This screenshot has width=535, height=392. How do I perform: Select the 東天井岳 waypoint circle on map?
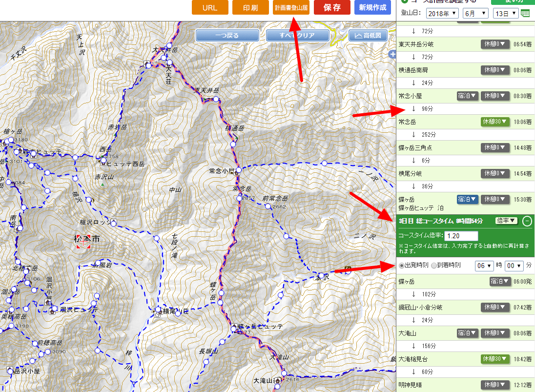(216, 99)
